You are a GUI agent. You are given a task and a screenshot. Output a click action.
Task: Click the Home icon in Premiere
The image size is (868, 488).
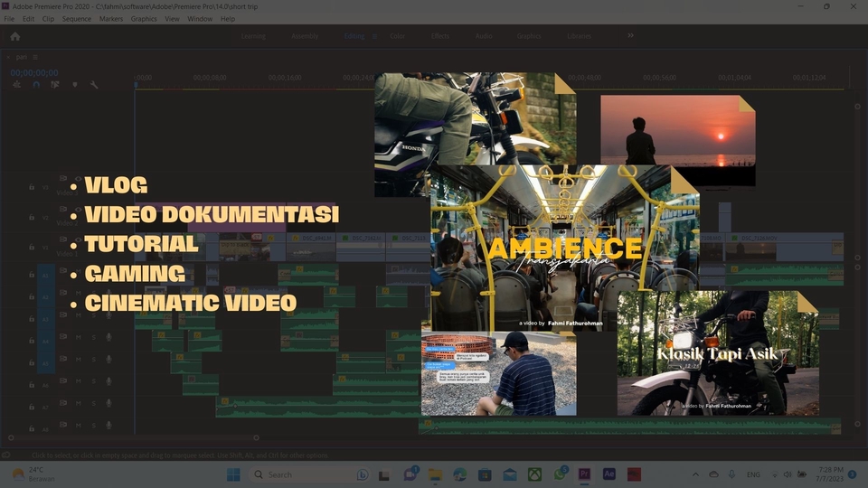pyautogui.click(x=15, y=36)
